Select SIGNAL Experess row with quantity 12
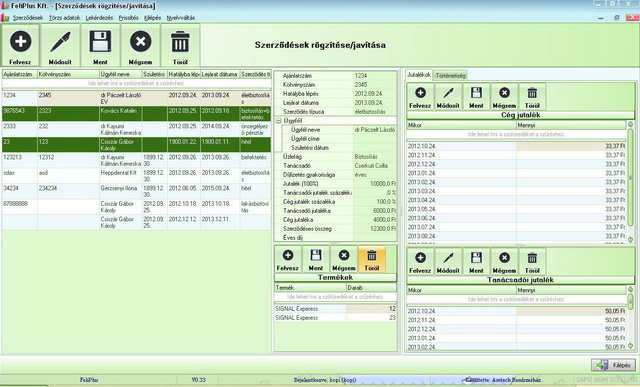Screen dimensions: 640x387 tap(335, 309)
